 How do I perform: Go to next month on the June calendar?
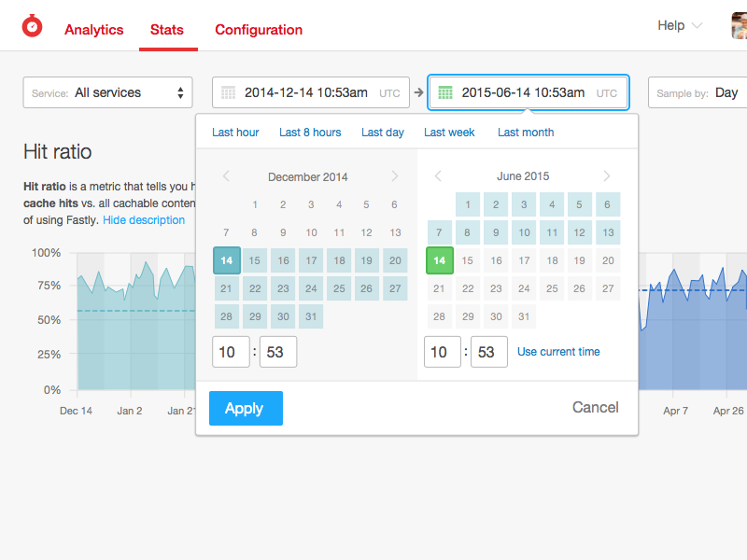(606, 175)
